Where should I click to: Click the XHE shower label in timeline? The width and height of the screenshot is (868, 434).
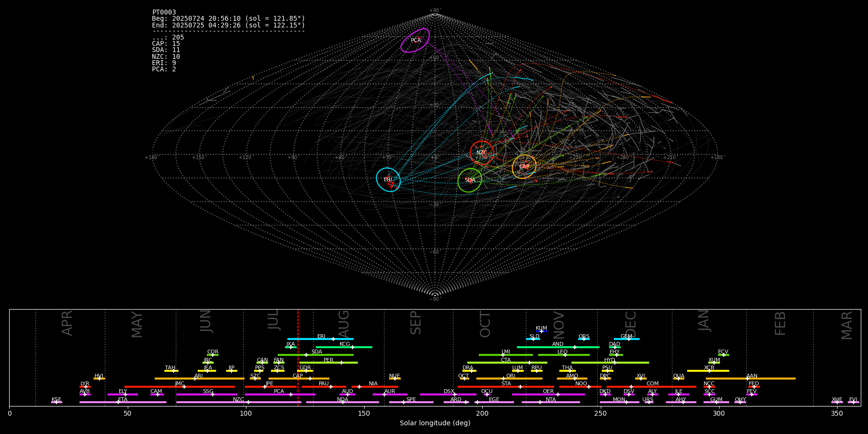[x=837, y=400]
